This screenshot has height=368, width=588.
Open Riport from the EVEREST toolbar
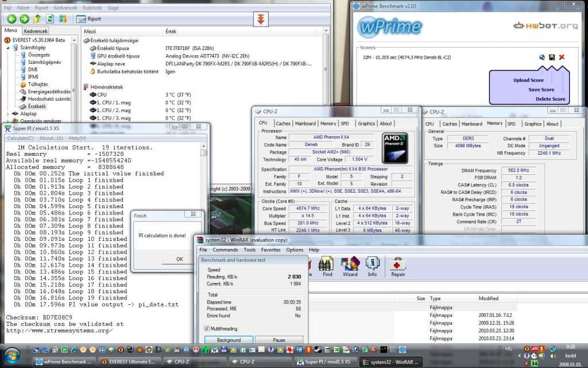tap(89, 19)
